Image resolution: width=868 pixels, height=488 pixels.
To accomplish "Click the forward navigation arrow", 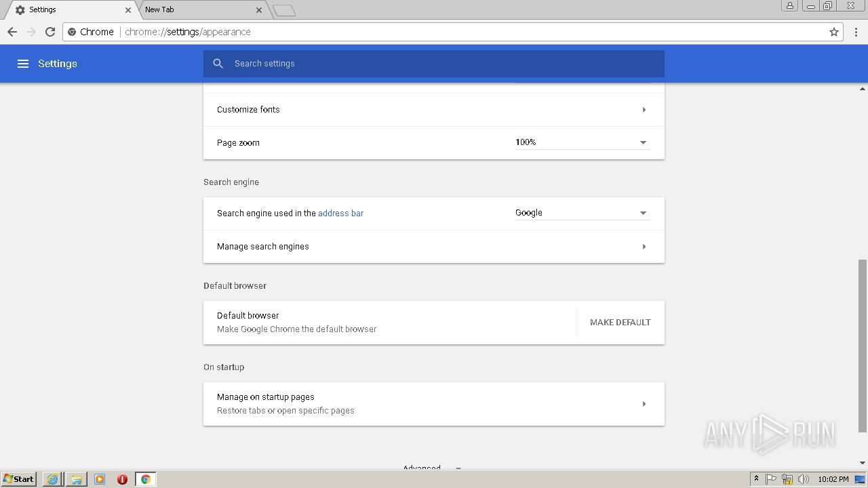I will click(x=31, y=32).
